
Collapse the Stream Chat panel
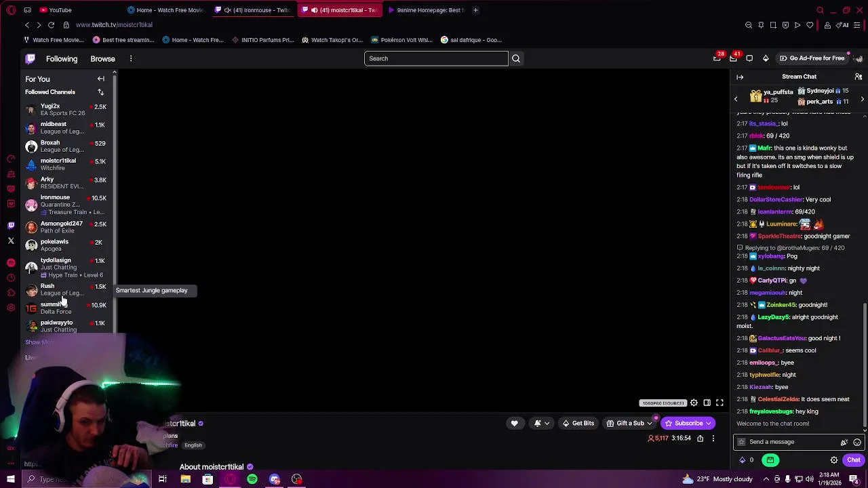[x=740, y=77]
